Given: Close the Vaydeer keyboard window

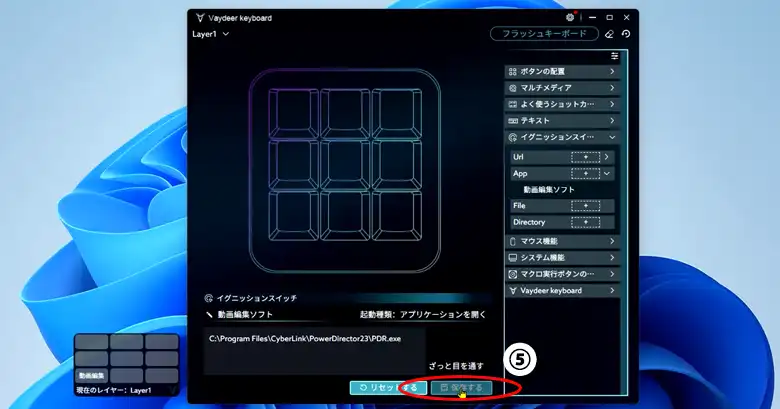Looking at the screenshot, I should (x=627, y=17).
